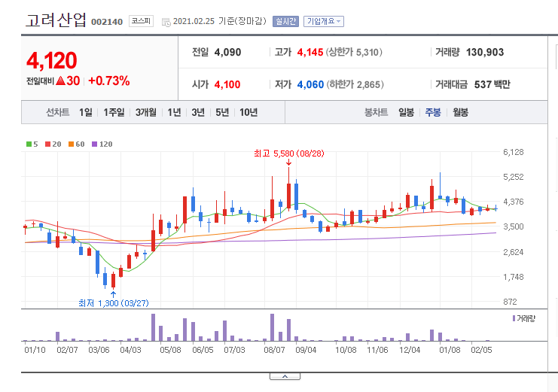Click the calendar icon beside 2021.02.25
This screenshot has width=558, height=392.
[166, 22]
